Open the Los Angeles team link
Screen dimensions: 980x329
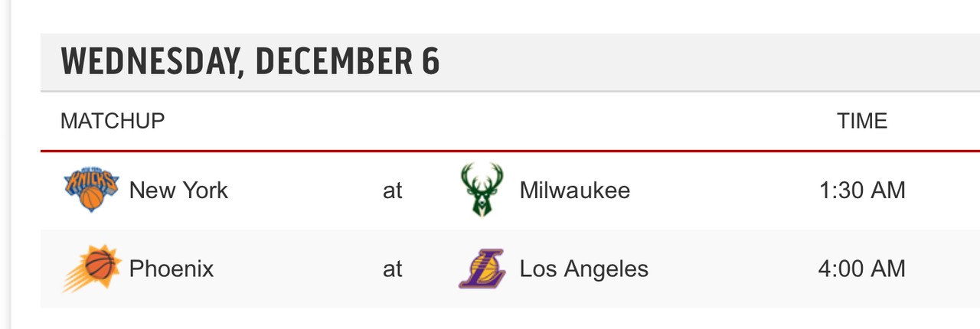click(584, 269)
